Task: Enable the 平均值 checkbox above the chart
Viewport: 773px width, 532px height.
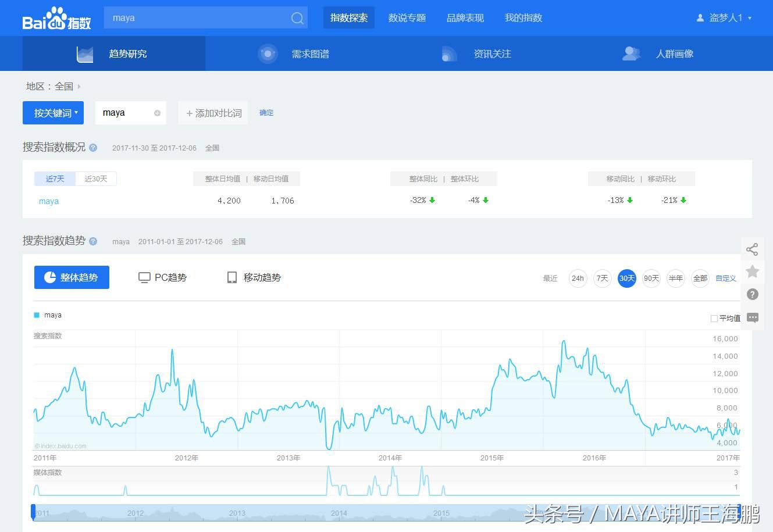Action: (x=714, y=318)
